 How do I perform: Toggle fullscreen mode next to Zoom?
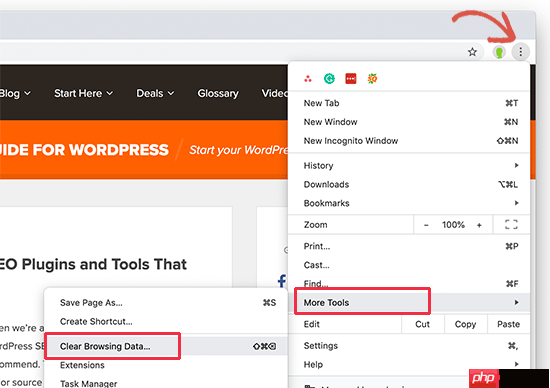pos(511,225)
